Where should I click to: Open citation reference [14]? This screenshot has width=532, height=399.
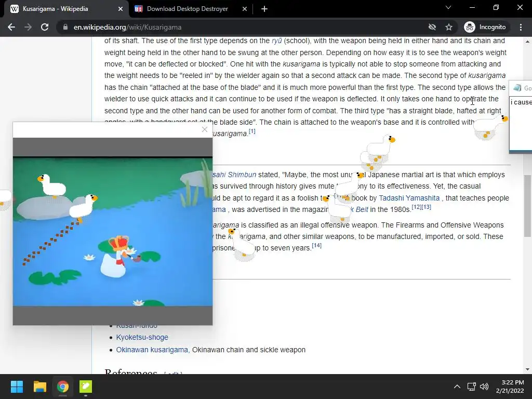click(316, 245)
